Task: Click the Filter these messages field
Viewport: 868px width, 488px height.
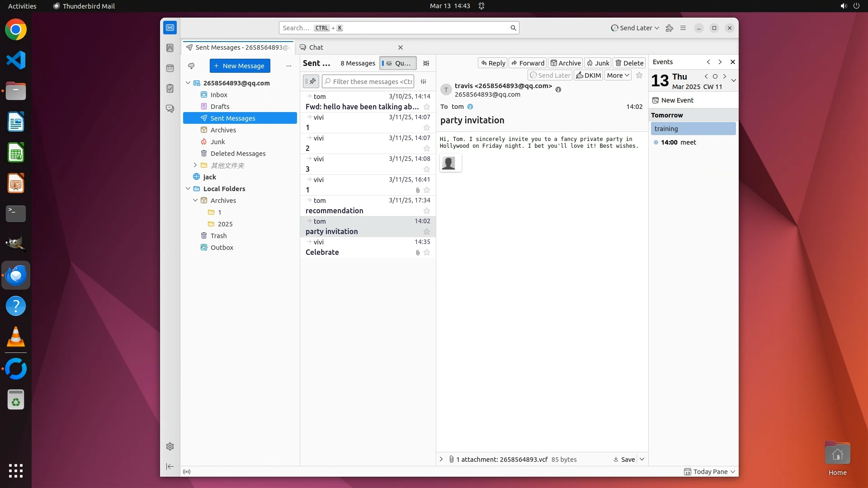Action: [x=372, y=81]
